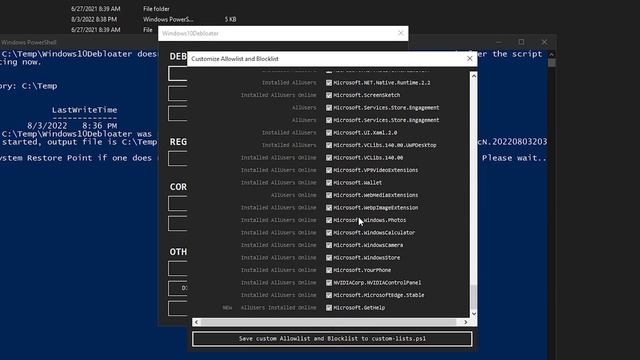Toggle Microsoft.WebMediaExtensions checkbox
This screenshot has width=640, height=360.
[329, 195]
